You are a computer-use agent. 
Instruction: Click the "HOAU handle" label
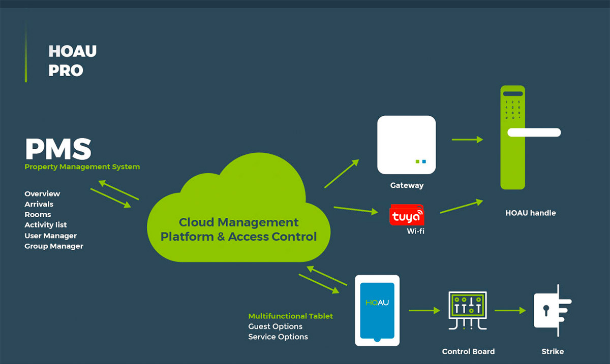coord(531,213)
